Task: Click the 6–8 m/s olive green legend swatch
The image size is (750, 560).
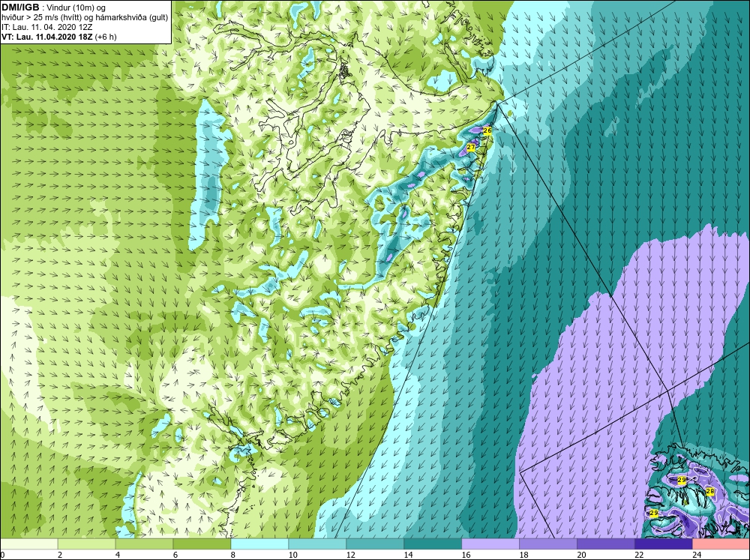Action: (202, 544)
